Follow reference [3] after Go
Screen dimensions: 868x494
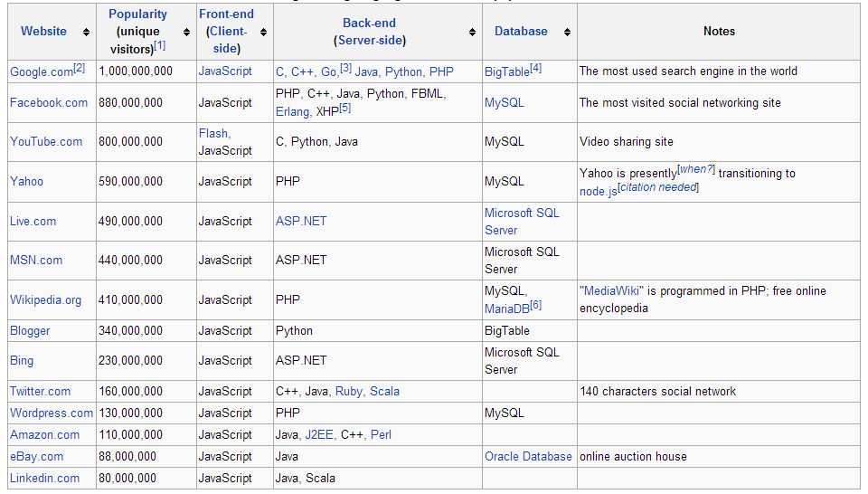[x=345, y=68]
